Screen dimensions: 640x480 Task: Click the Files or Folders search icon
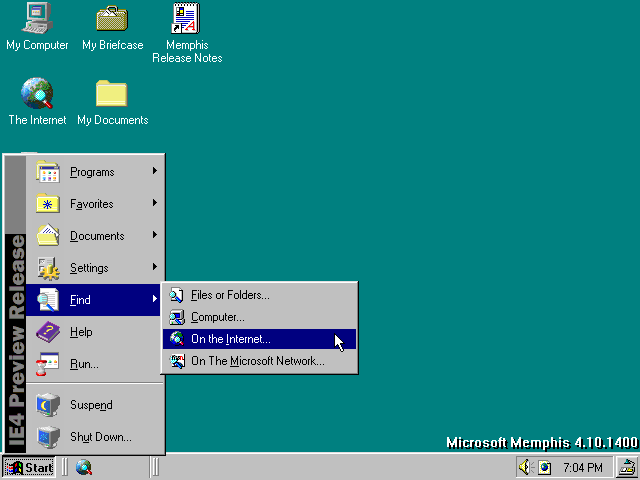pos(177,295)
